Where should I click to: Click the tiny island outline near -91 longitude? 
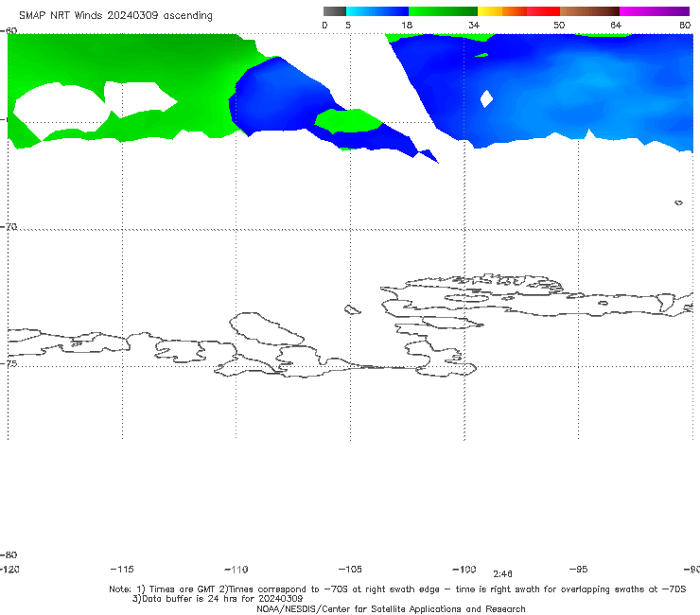click(678, 202)
